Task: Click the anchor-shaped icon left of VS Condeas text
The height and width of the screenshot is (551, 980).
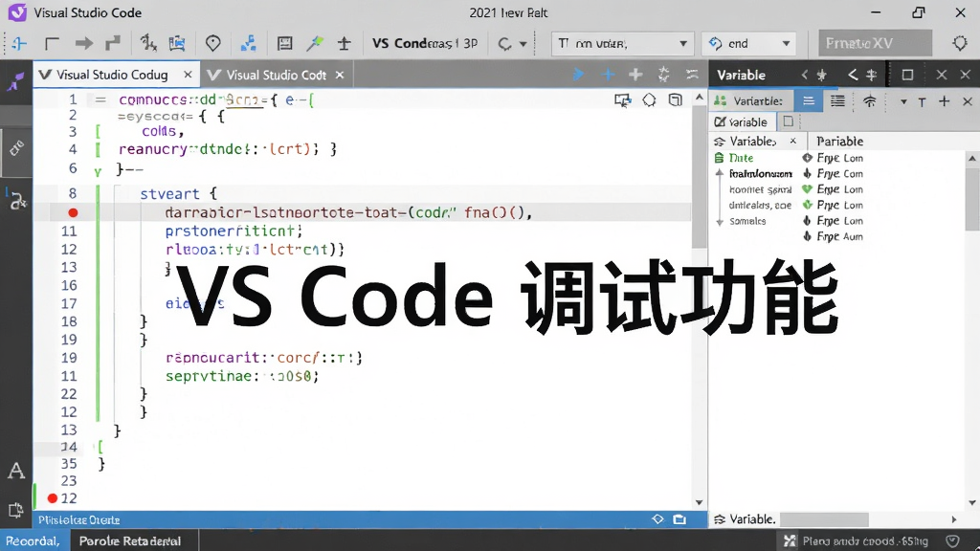Action: tap(344, 43)
